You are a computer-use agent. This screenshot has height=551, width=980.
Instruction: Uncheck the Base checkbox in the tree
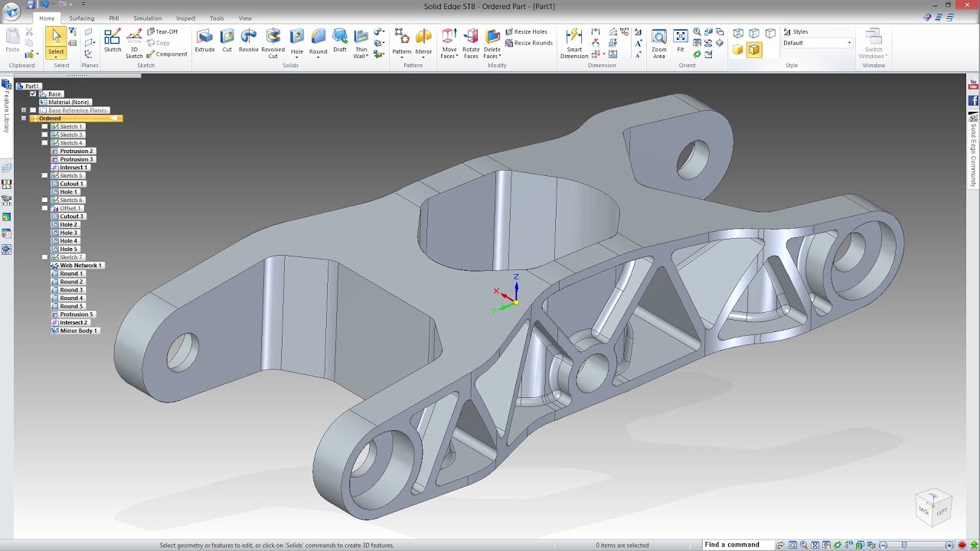(33, 94)
